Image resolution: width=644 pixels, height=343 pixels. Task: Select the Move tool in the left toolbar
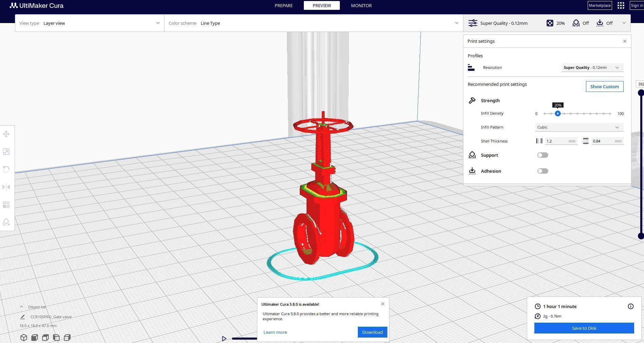tap(6, 134)
